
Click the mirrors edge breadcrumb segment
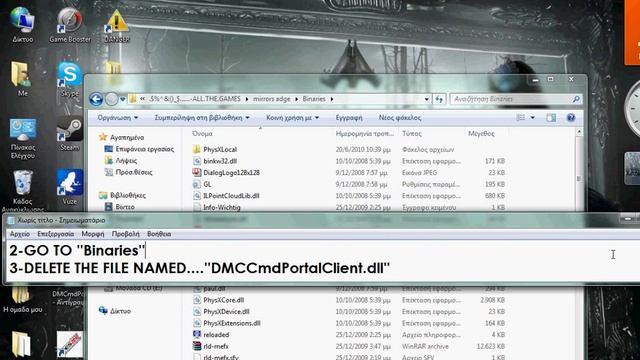pyautogui.click(x=271, y=99)
